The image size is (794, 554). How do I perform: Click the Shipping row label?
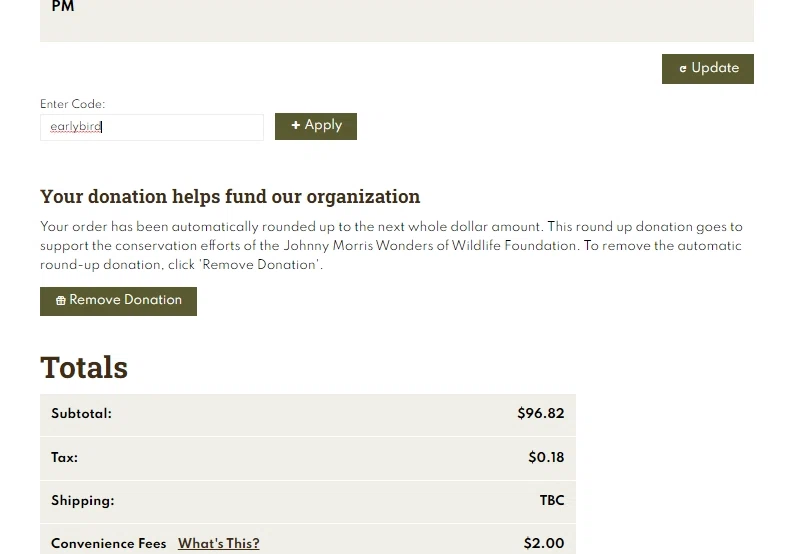tap(83, 501)
